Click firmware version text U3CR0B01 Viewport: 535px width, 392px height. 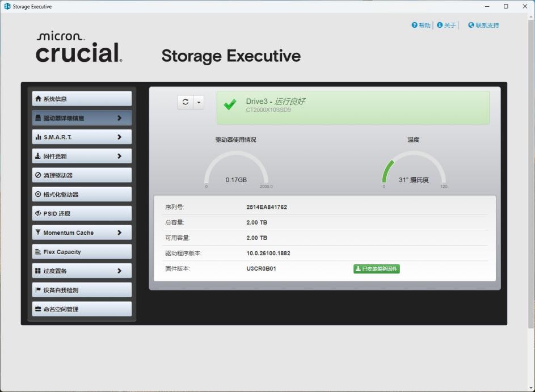pos(261,268)
